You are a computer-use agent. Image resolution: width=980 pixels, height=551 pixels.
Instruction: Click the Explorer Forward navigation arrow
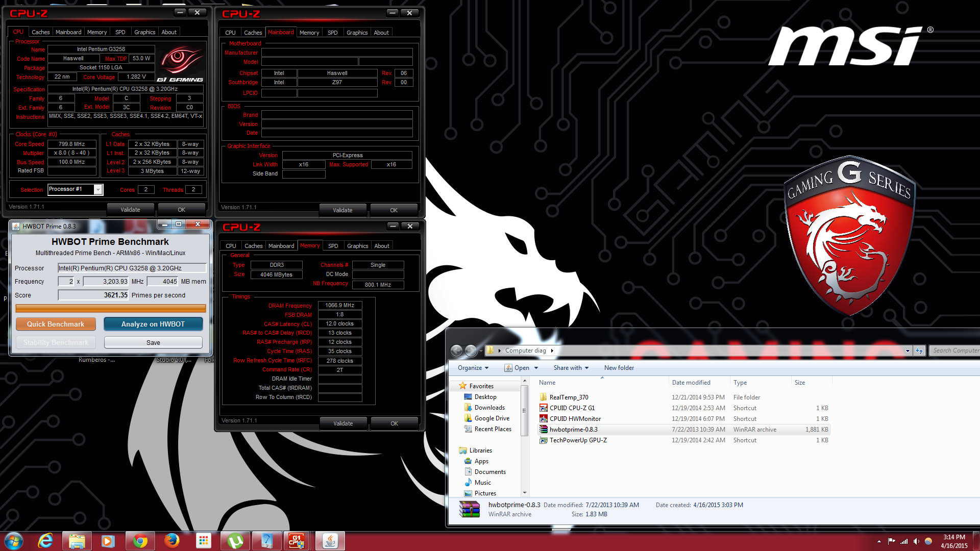pos(471,350)
